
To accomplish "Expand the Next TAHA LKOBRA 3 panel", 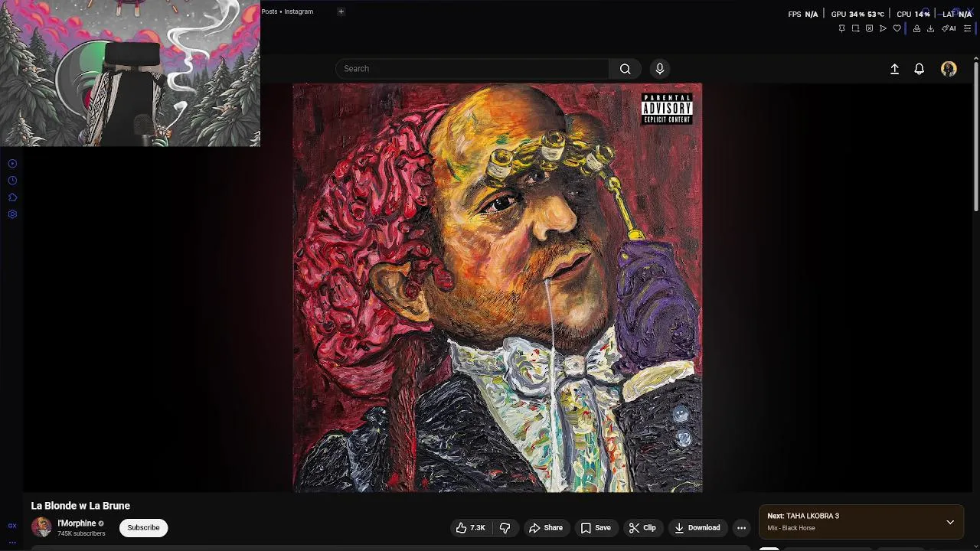I will [950, 522].
